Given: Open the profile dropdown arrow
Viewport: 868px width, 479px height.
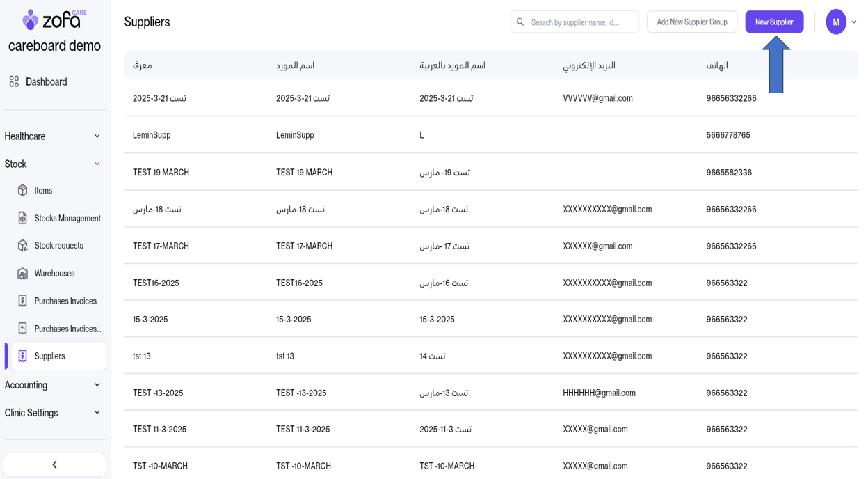Looking at the screenshot, I should click(854, 22).
